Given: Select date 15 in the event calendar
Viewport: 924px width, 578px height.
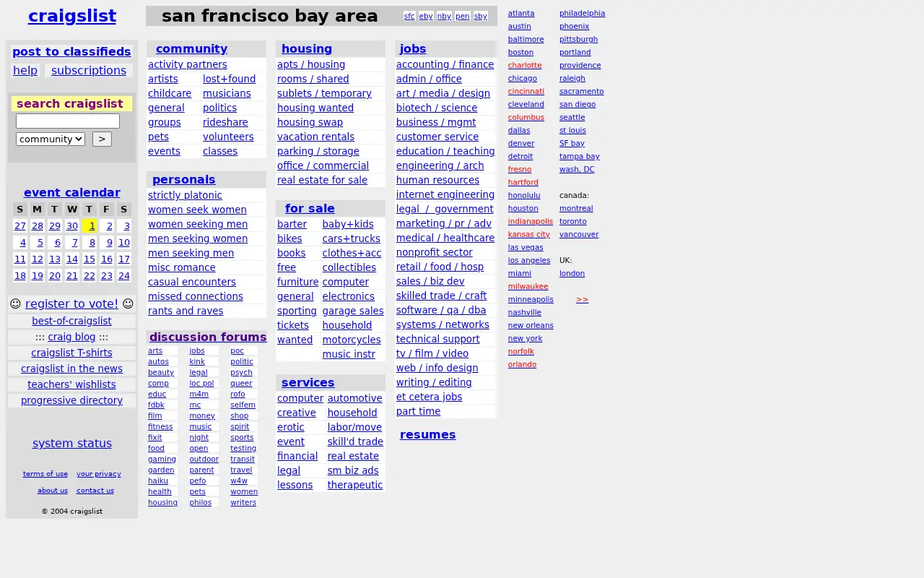Looking at the screenshot, I should point(90,259).
